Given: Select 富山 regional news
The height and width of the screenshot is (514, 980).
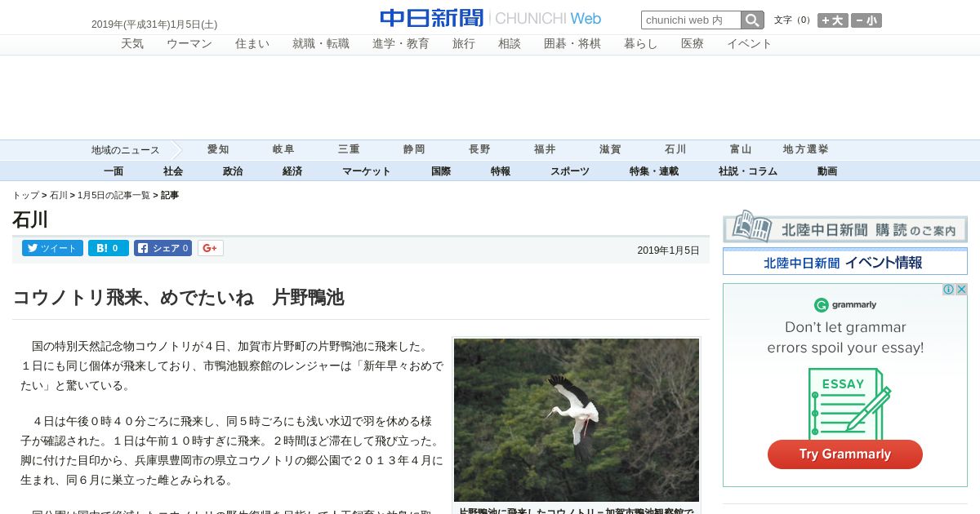Looking at the screenshot, I should pyautogui.click(x=741, y=150).
